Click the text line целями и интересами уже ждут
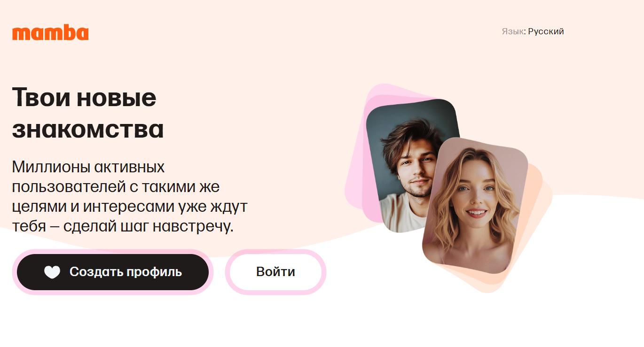This screenshot has height=347, width=644. click(130, 207)
